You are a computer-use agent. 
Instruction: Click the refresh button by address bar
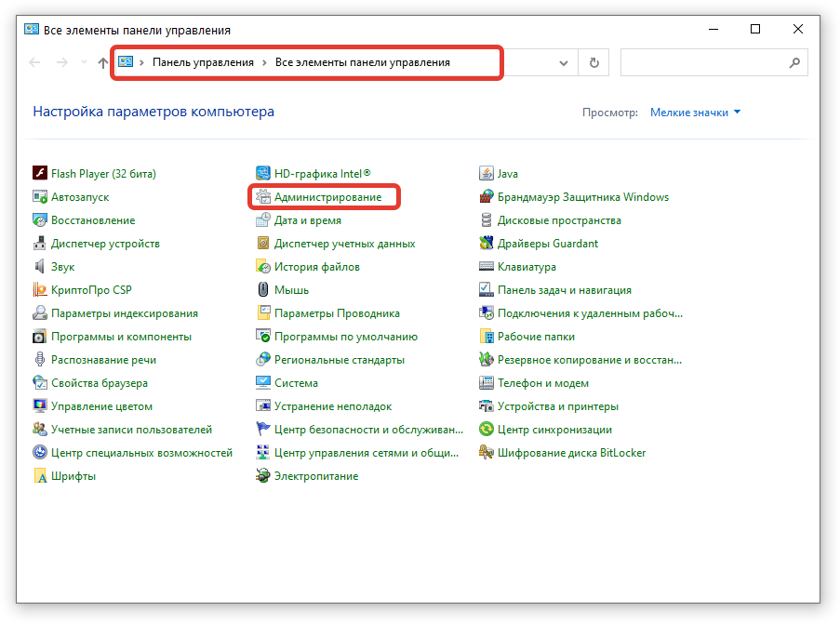coord(594,63)
